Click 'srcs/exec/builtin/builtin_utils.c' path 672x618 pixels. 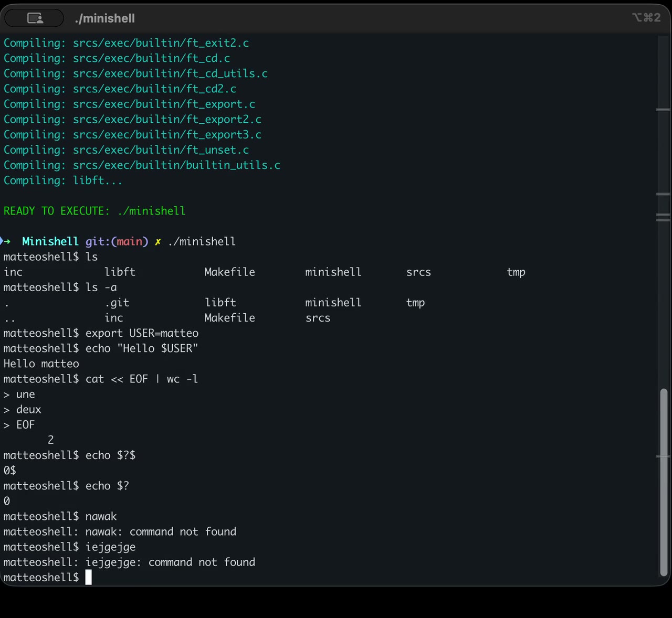click(177, 165)
